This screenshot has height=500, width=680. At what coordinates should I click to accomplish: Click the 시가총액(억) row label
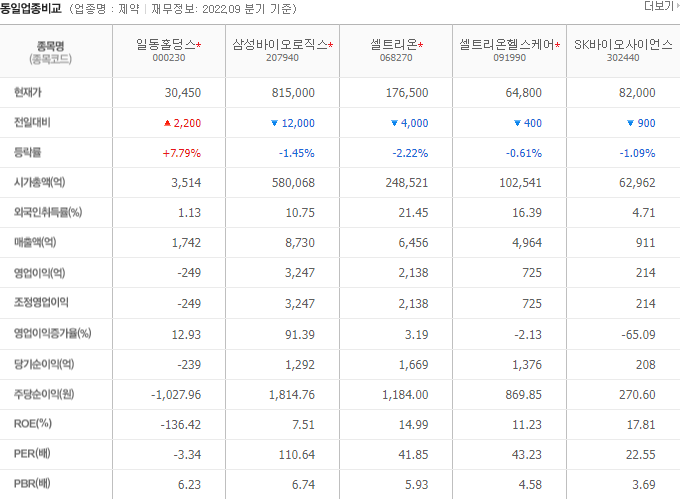39,182
